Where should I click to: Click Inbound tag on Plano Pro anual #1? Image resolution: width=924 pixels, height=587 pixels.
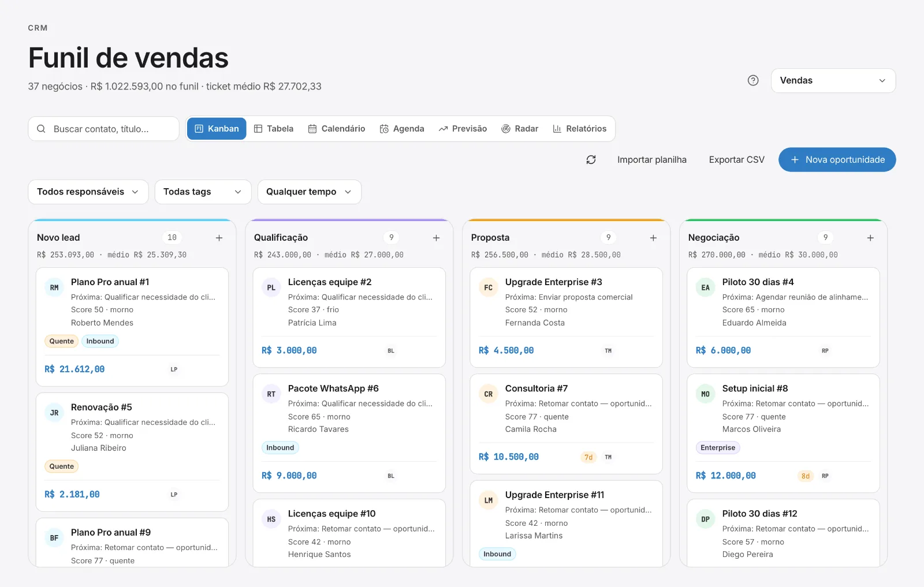(100, 341)
